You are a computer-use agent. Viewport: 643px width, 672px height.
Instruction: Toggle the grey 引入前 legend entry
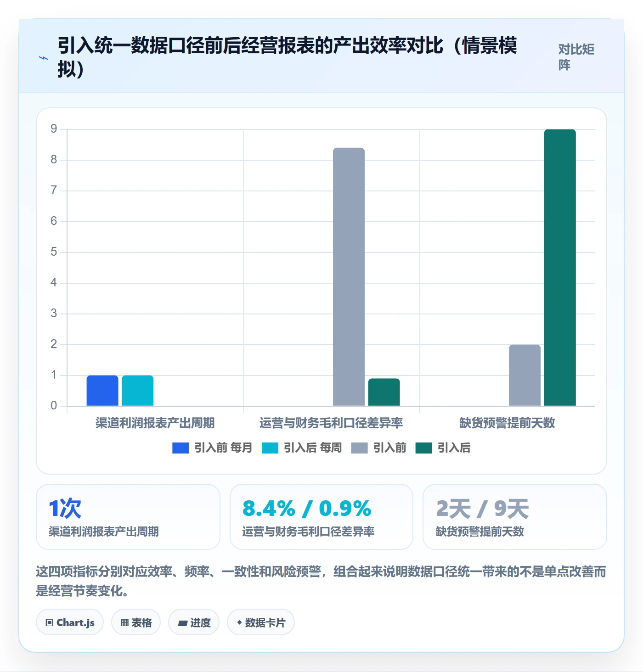(379, 448)
